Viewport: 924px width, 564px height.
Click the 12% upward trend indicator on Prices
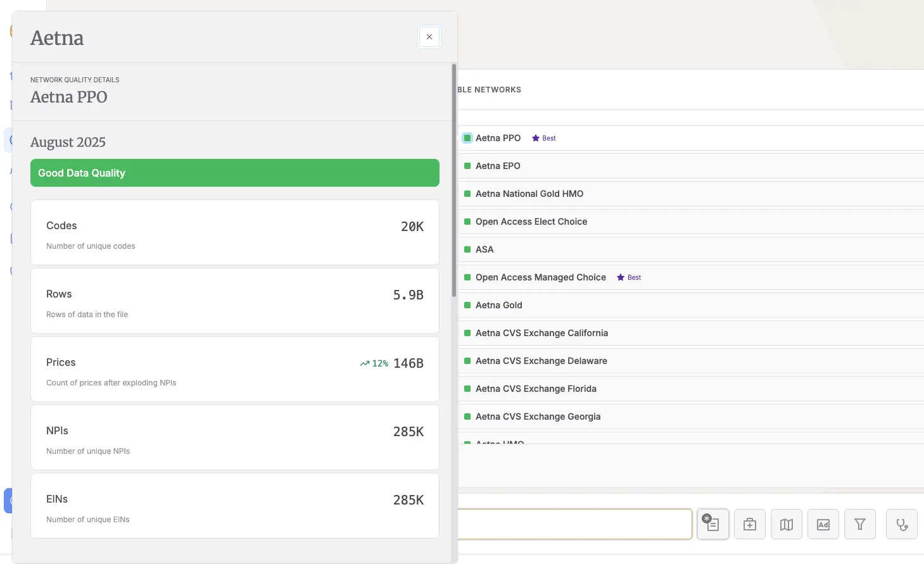pyautogui.click(x=374, y=363)
